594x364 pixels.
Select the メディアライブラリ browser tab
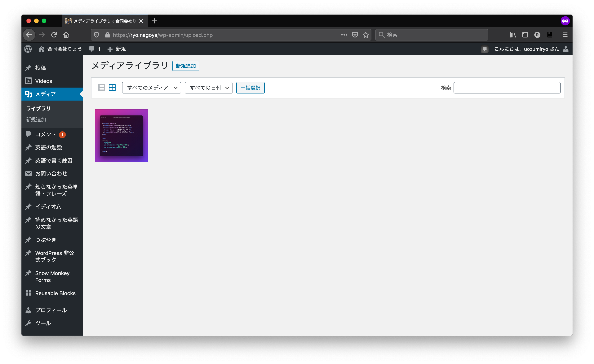[105, 21]
